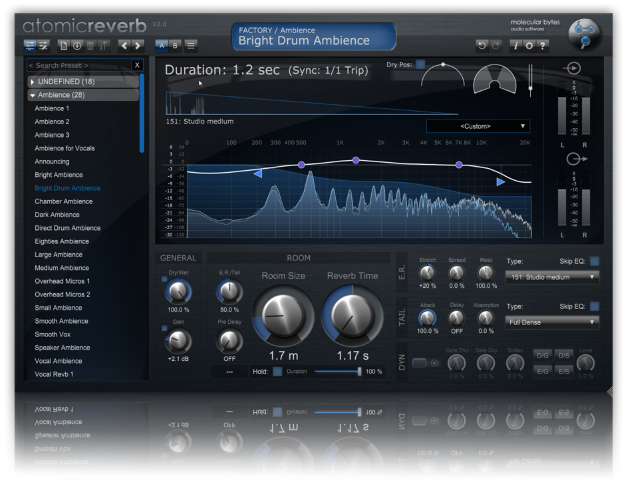
Task: Select the B comparison slot button
Action: tap(175, 45)
